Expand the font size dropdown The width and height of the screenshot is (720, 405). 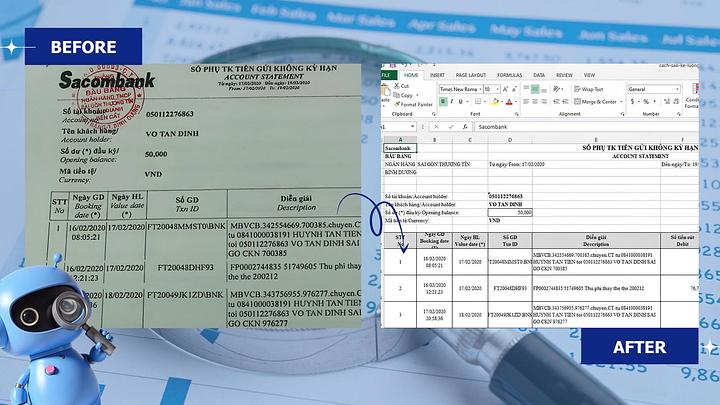500,89
